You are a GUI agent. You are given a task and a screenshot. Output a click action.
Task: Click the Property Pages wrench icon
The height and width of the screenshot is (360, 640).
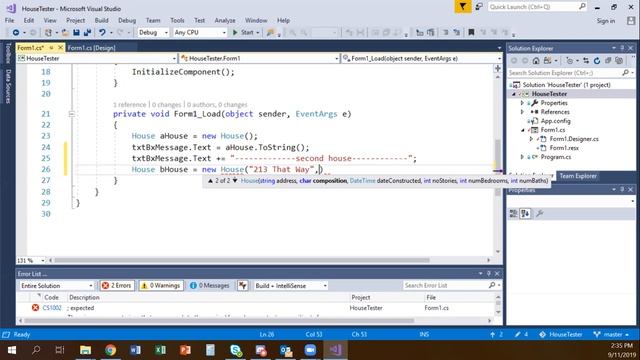(x=540, y=213)
